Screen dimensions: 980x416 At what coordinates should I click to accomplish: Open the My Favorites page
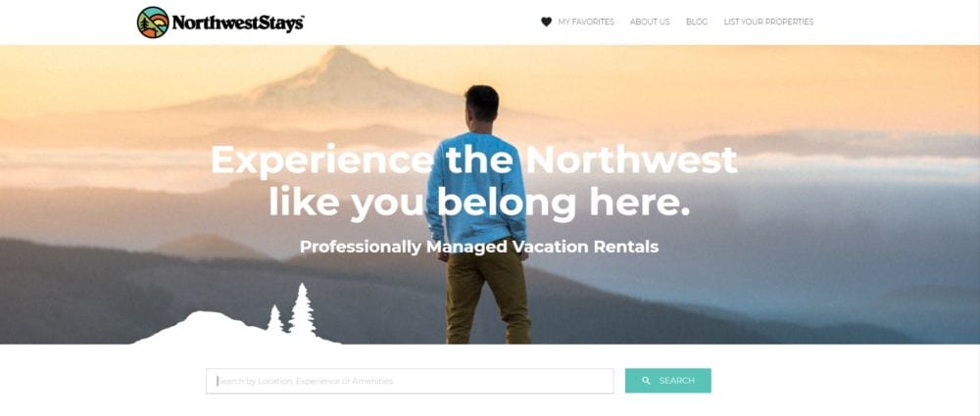586,22
